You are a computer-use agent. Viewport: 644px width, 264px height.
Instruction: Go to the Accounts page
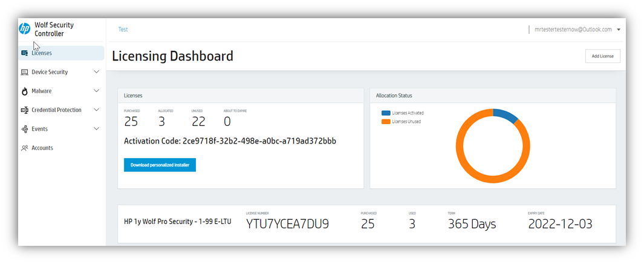[x=42, y=148]
